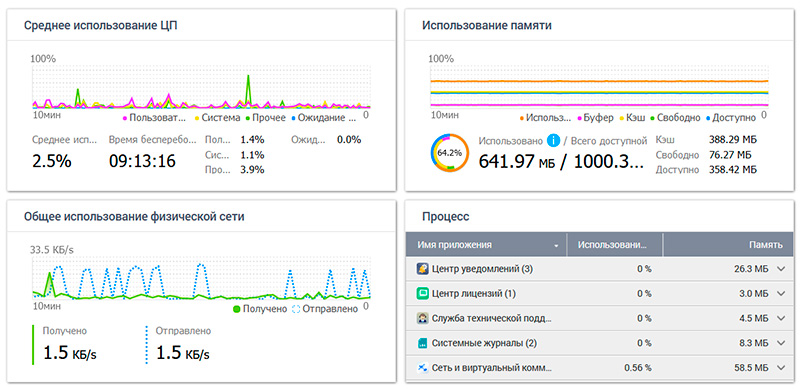Image resolution: width=800 pixels, height=389 pixels.
Task: Click the Центр уведомлений app icon
Action: pos(422,269)
